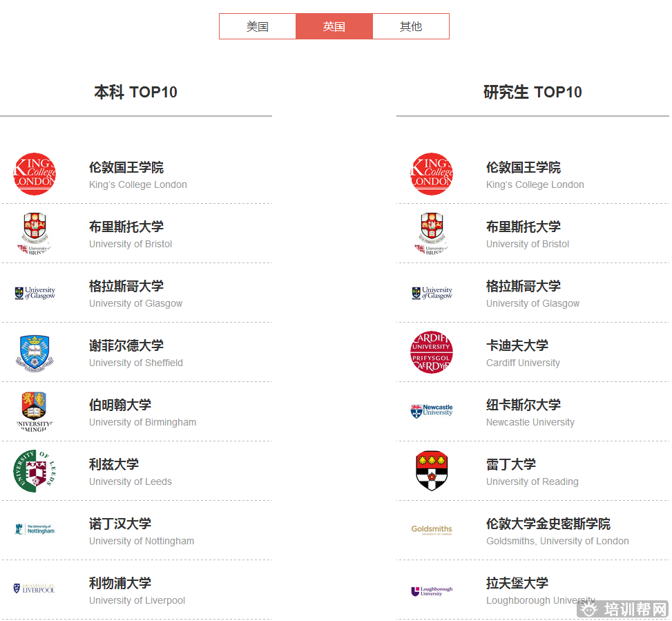This screenshot has height=621, width=672.
Task: Click University of Bristol crest in 研究生 list
Action: click(432, 233)
